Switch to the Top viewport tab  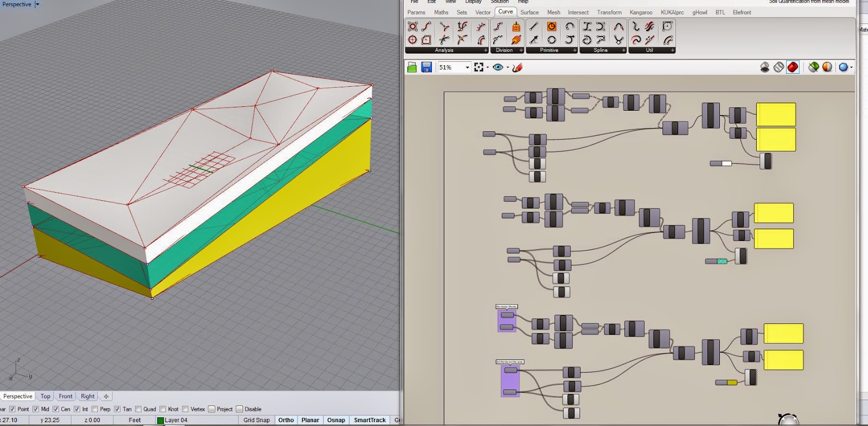pyautogui.click(x=46, y=396)
